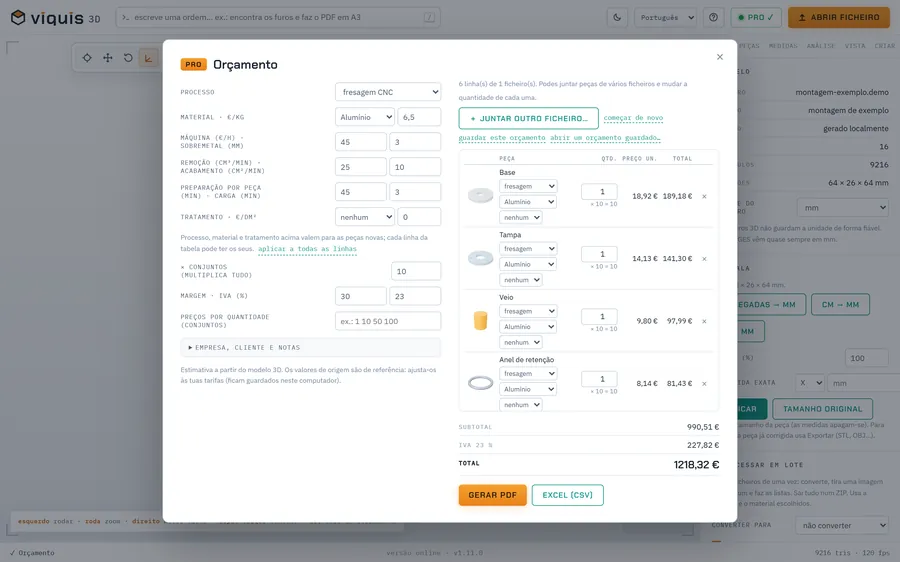
Task: Open the Português language dropdown
Action: click(666, 17)
